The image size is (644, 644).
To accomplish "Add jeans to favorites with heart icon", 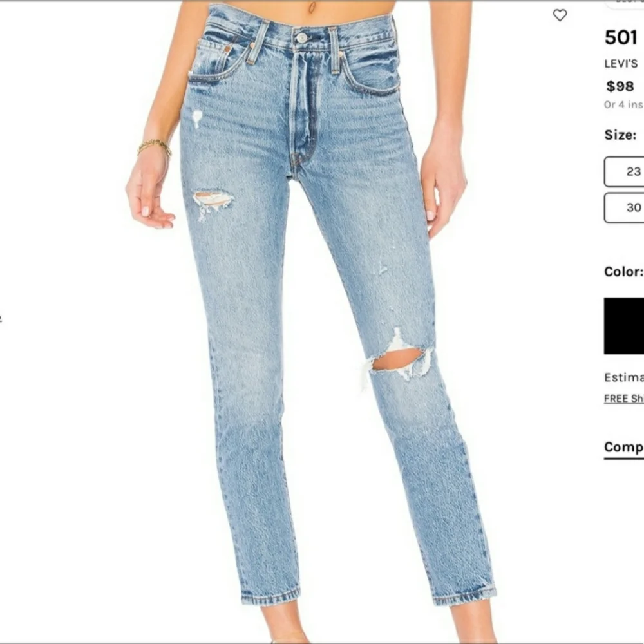I will (560, 15).
